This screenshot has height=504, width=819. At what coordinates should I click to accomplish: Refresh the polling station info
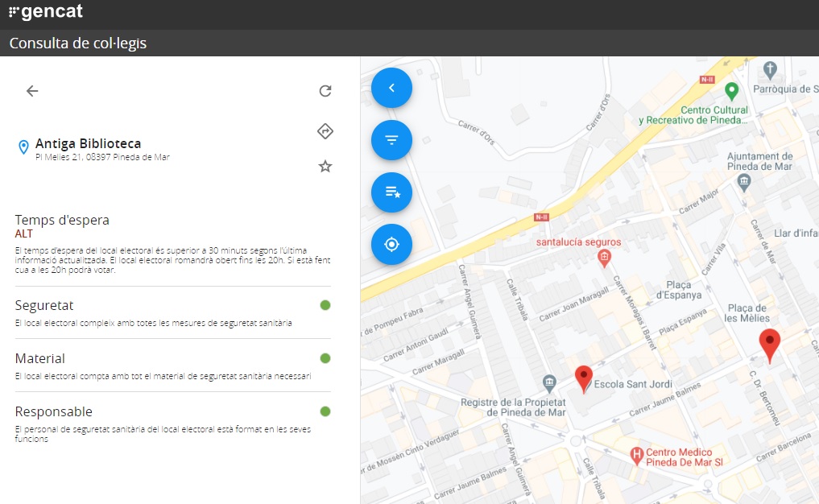click(x=325, y=91)
